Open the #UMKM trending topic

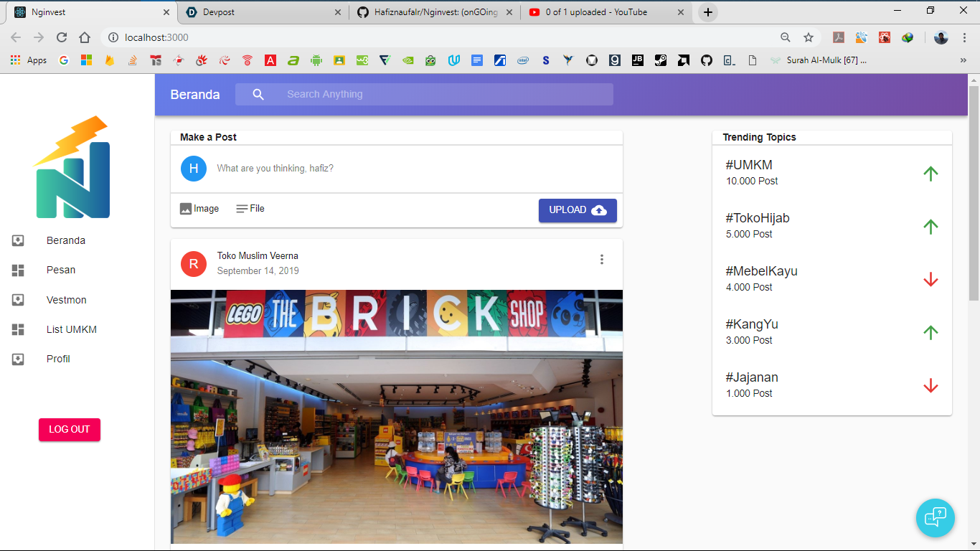coord(749,165)
